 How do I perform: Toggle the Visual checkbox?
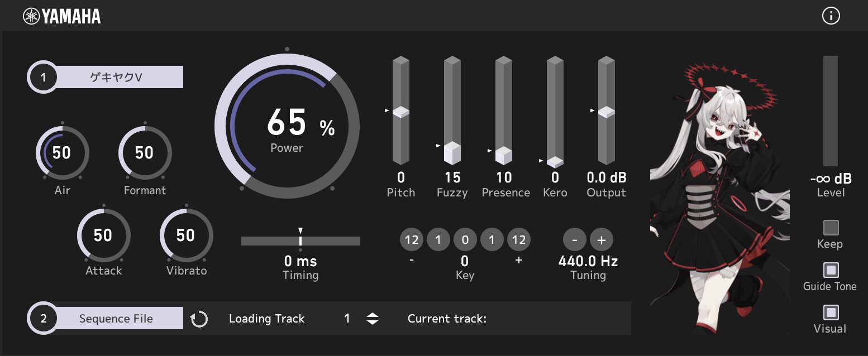(831, 312)
